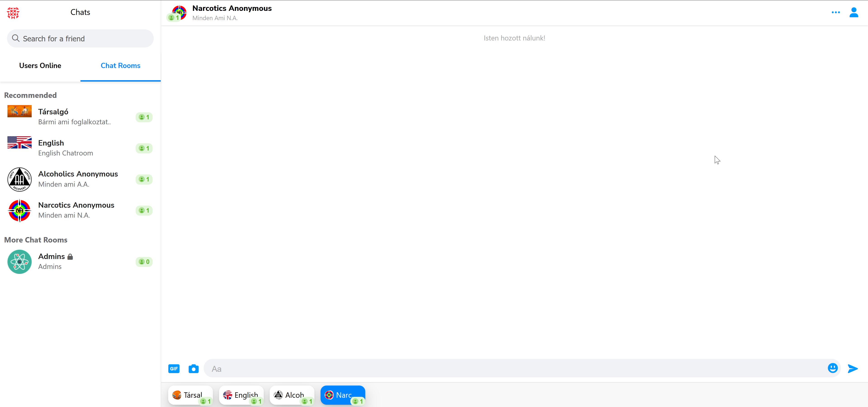Switch to Alcoh bottom chat tab

click(292, 395)
